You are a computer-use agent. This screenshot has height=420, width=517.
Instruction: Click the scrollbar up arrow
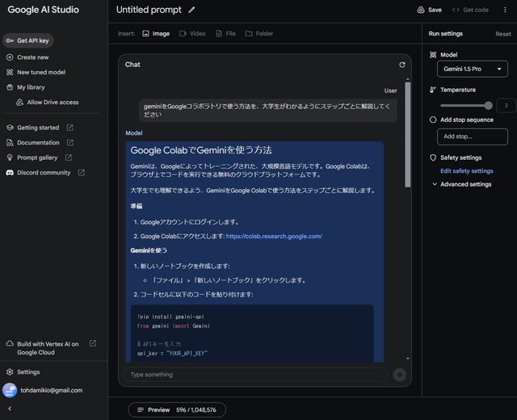tap(408, 79)
